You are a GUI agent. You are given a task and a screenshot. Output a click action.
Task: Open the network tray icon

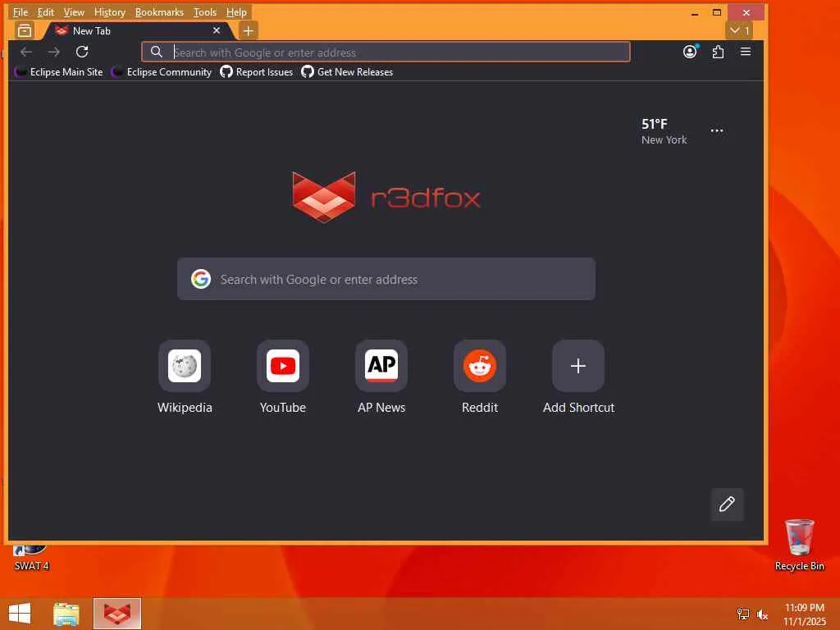(x=743, y=614)
